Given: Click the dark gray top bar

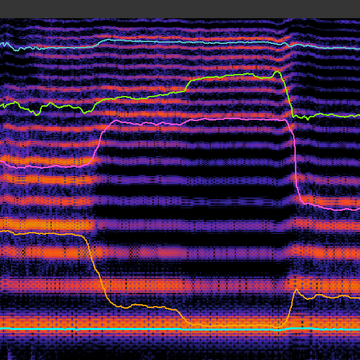Looking at the screenshot, I should point(180,9).
